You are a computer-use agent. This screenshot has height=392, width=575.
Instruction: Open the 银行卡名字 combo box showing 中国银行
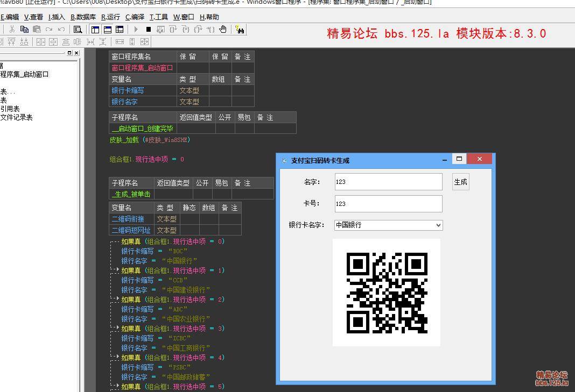(388, 225)
